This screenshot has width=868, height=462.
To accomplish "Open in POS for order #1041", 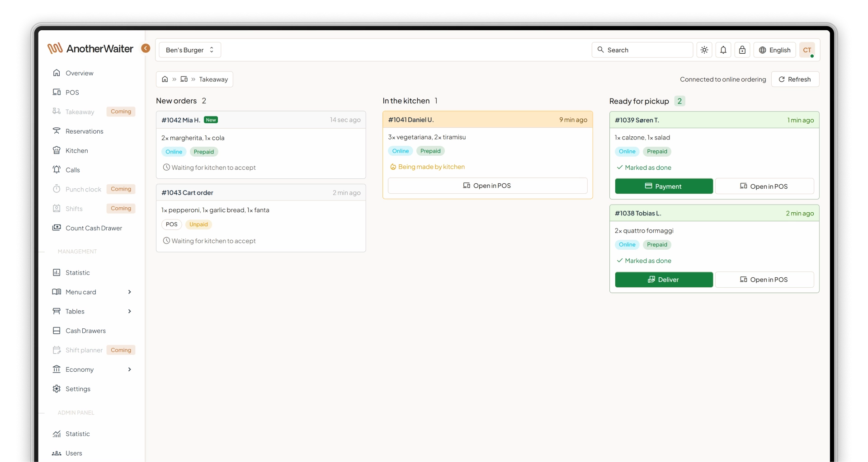I will pyautogui.click(x=487, y=186).
